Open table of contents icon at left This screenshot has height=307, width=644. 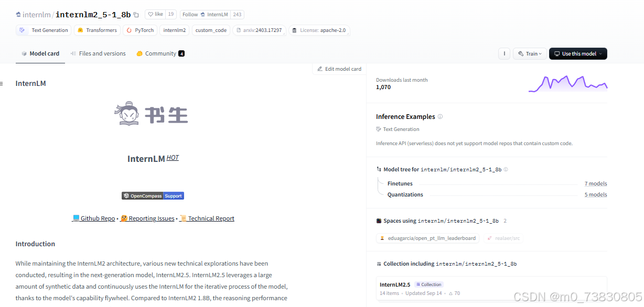point(2,83)
